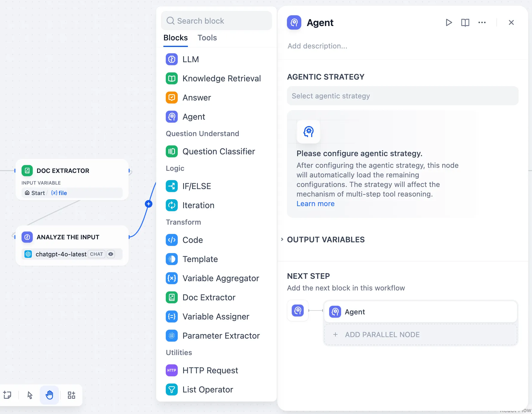Click the blue plus on the connector line
The height and width of the screenshot is (414, 532).
tap(148, 204)
